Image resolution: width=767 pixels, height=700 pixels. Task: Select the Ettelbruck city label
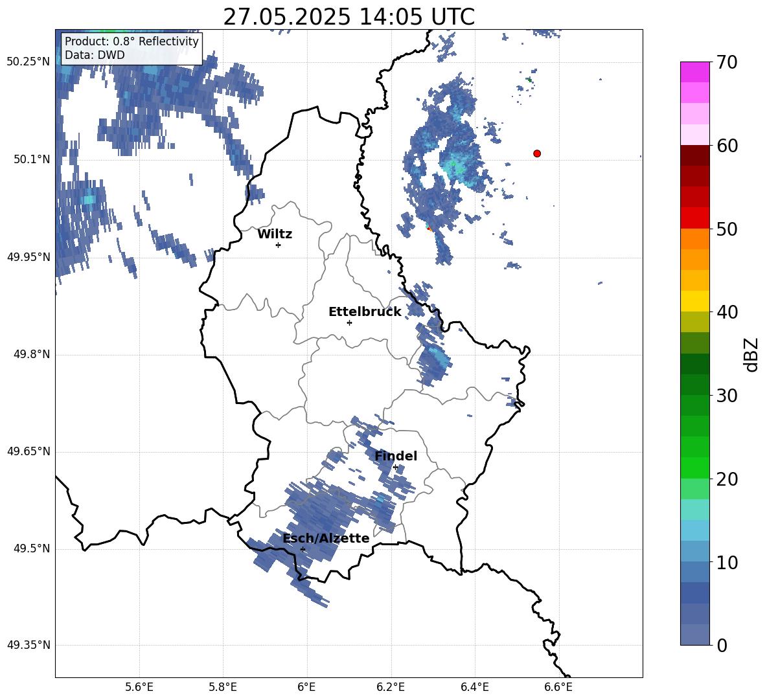(365, 312)
